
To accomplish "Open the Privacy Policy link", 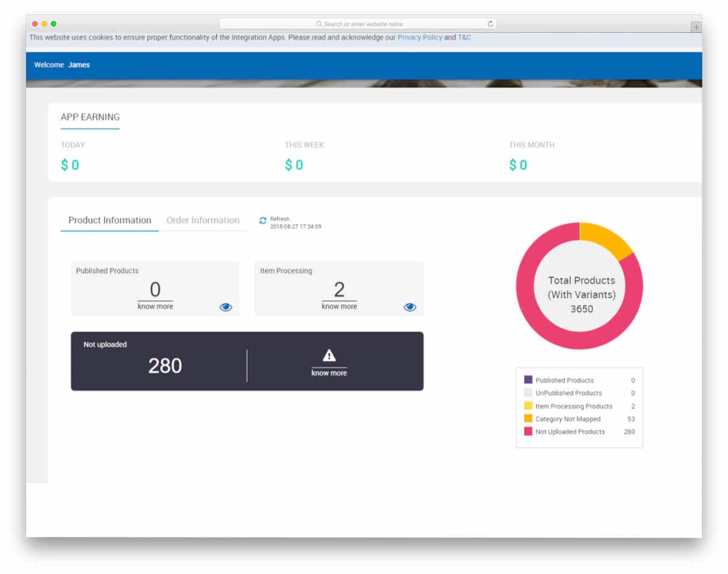I will [420, 38].
